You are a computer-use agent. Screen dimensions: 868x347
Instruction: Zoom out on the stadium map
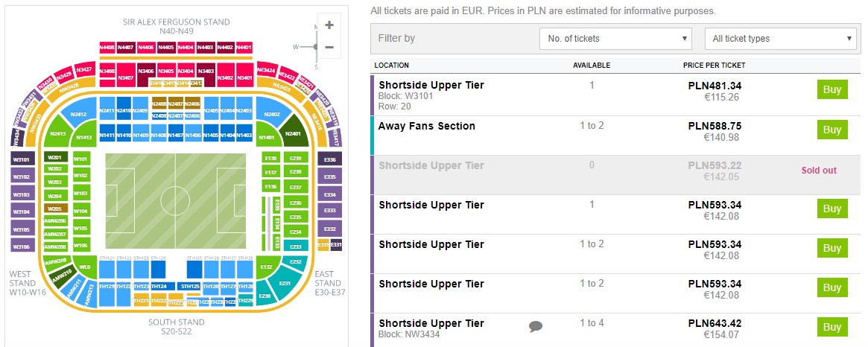tap(329, 48)
